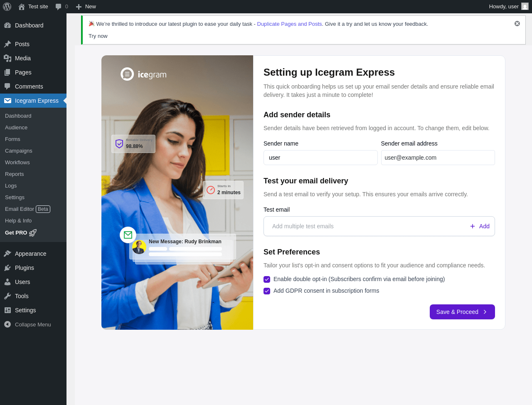532x405 pixels.
Task: Open Reports submenu item
Action: (15, 174)
